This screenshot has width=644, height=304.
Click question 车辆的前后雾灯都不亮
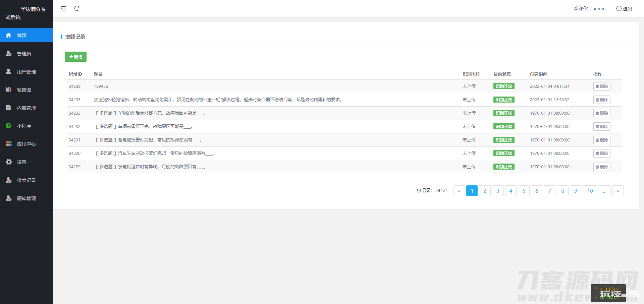coord(151,113)
